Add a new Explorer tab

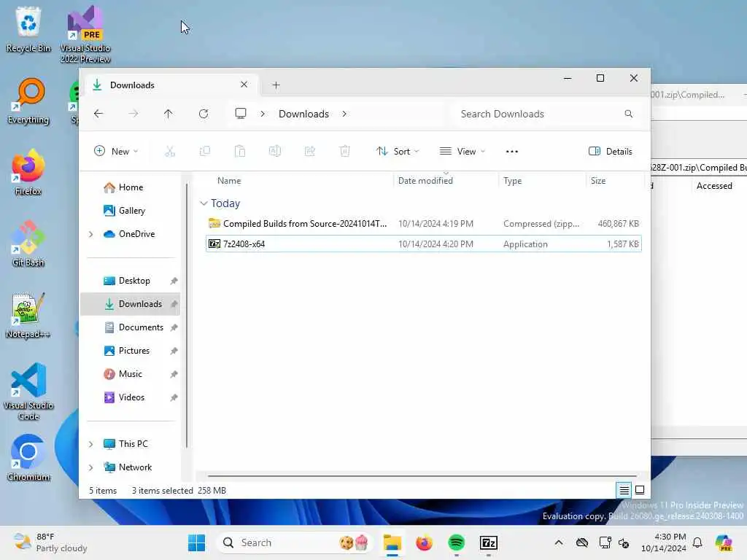(x=276, y=85)
